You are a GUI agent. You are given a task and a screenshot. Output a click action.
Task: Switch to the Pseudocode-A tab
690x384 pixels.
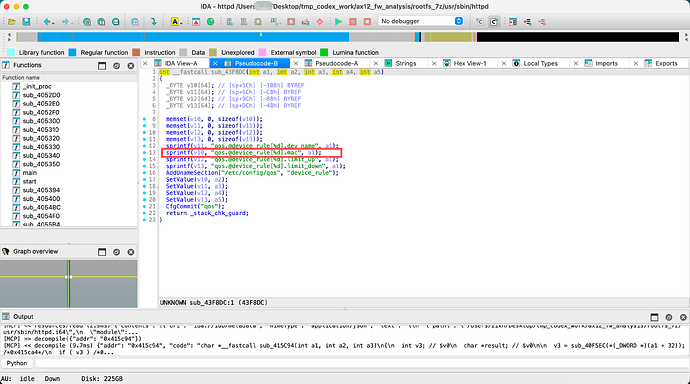(337, 63)
